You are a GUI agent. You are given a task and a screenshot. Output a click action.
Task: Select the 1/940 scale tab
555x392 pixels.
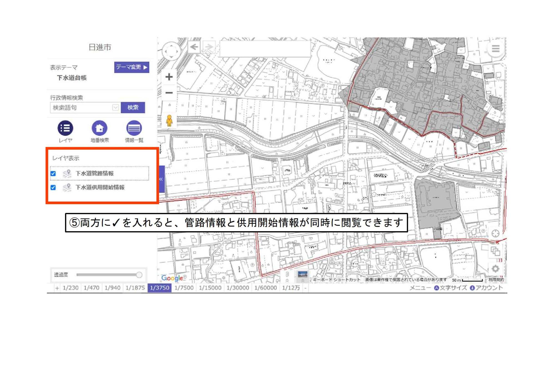112,288
